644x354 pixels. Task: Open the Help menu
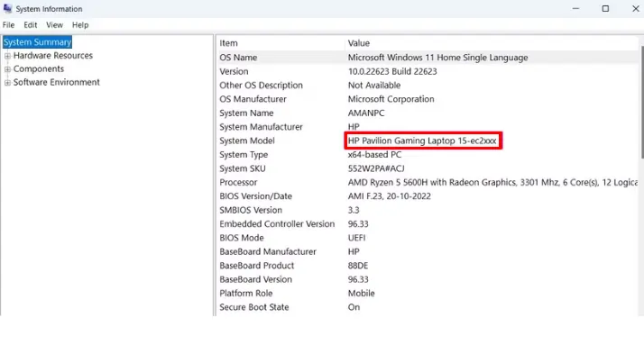point(80,25)
